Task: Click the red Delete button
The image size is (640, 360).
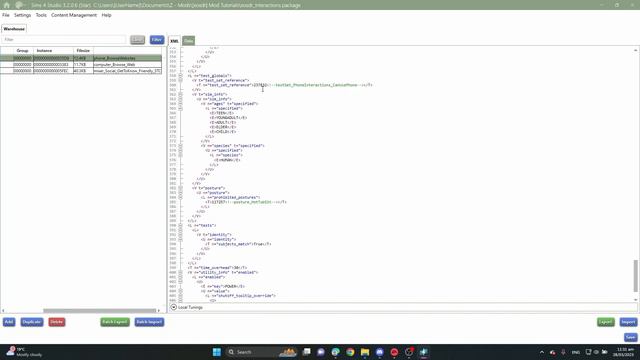Action: pyautogui.click(x=57, y=322)
